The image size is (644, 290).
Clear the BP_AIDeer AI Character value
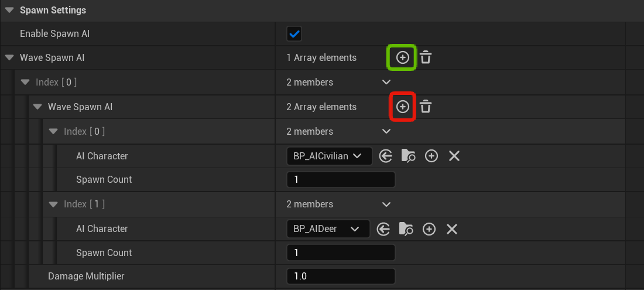[x=452, y=228]
